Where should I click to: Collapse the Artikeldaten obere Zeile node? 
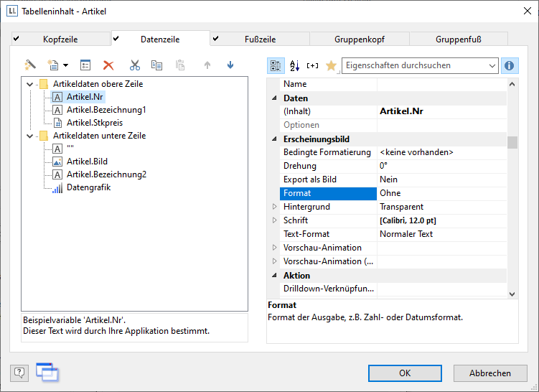pyautogui.click(x=29, y=84)
